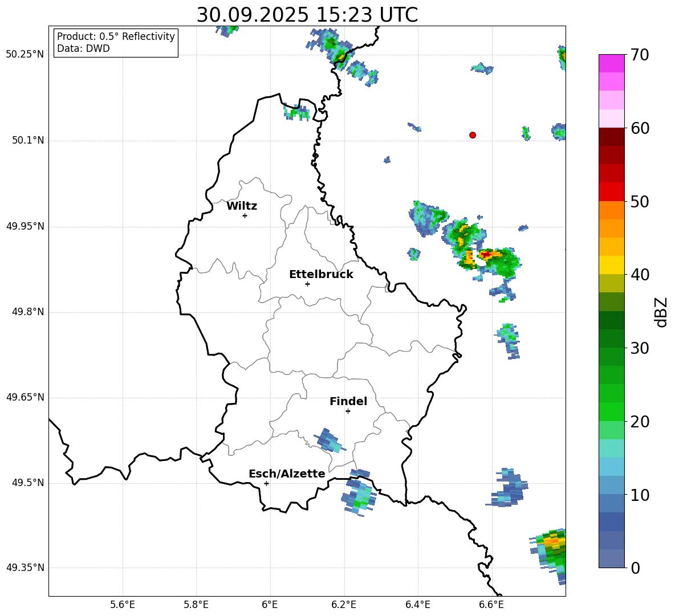Viewport: 675px width, 616px height.
Task: Click the Wiltz city label
Action: [242, 206]
